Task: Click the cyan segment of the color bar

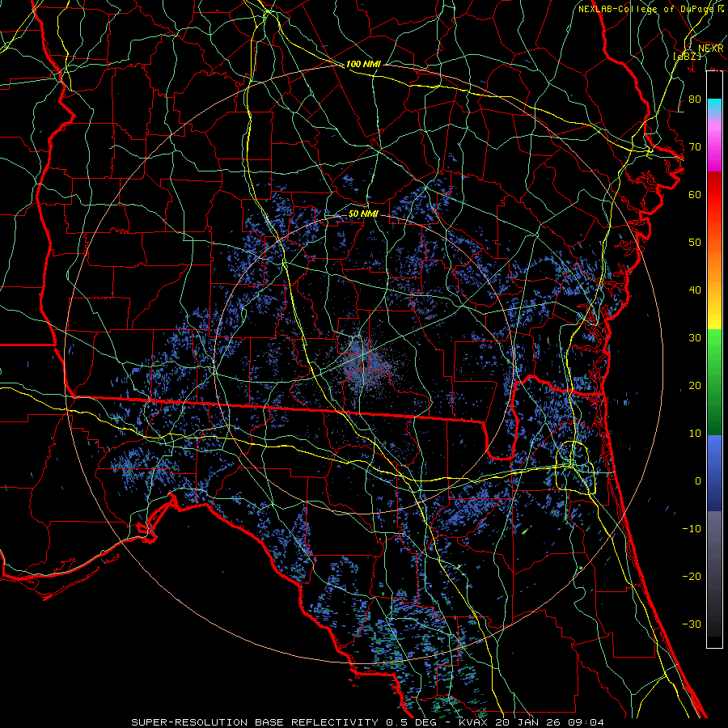Action: pyautogui.click(x=714, y=107)
